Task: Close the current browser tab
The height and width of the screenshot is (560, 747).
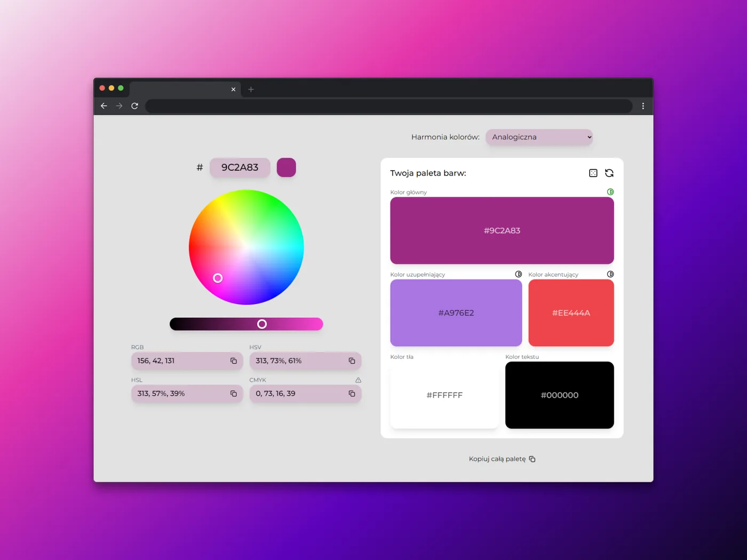Action: [x=233, y=90]
